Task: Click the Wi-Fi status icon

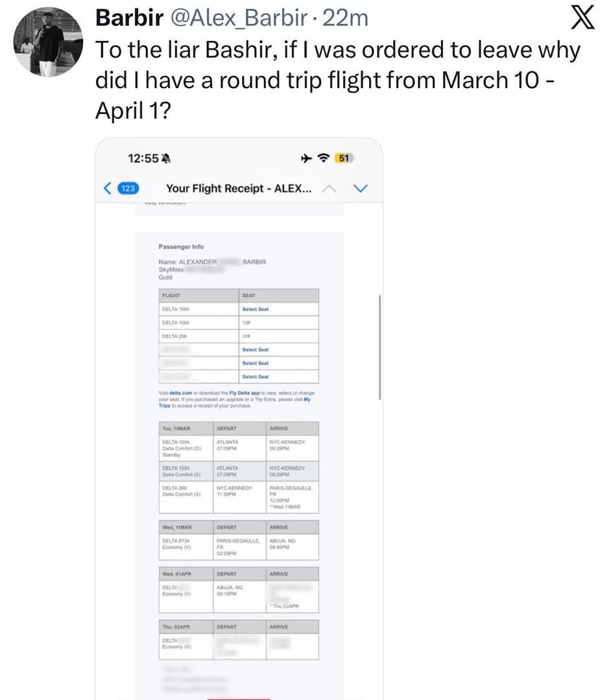Action: (322, 158)
